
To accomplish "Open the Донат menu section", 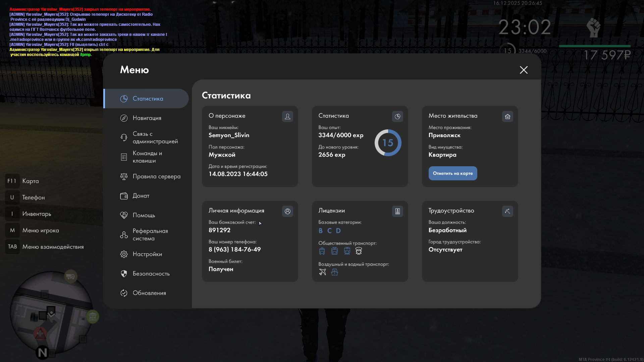I will coord(141,196).
